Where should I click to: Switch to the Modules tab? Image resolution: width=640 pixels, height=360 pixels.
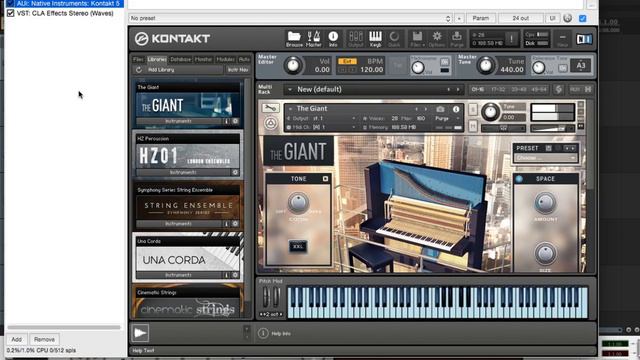coord(225,59)
